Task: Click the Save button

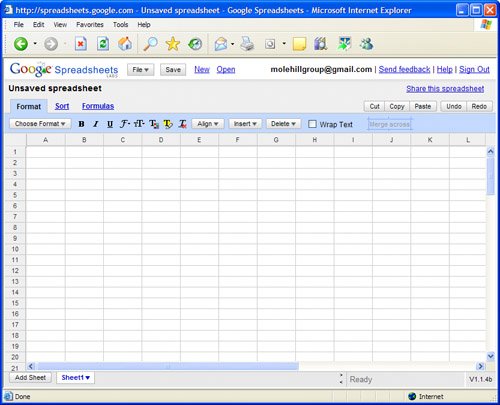Action: [173, 70]
